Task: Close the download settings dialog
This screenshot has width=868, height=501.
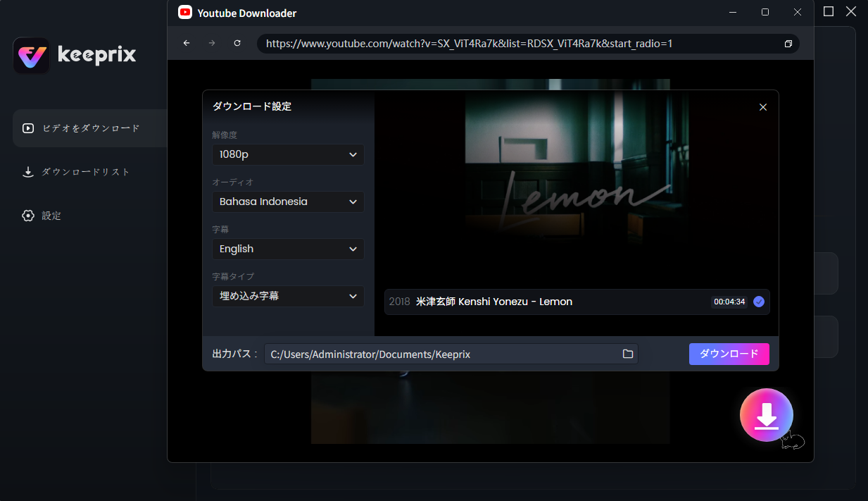Action: tap(762, 107)
